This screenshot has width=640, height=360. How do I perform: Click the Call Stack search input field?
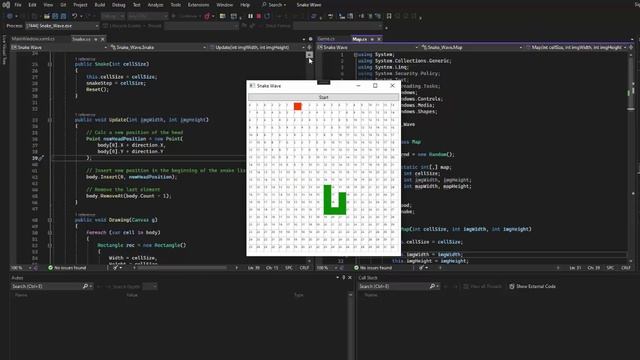point(393,287)
